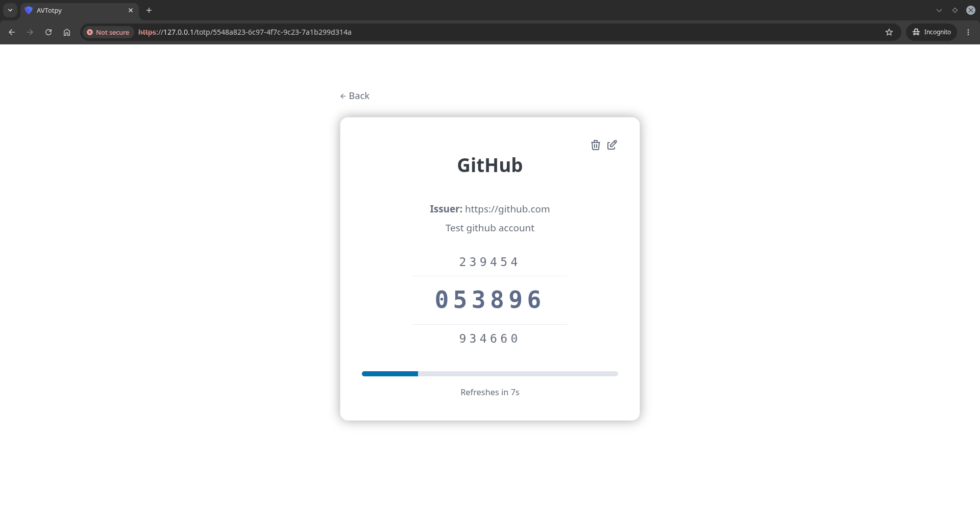Open a new browser tab
Viewport: 980px width, 528px height.
pos(149,10)
